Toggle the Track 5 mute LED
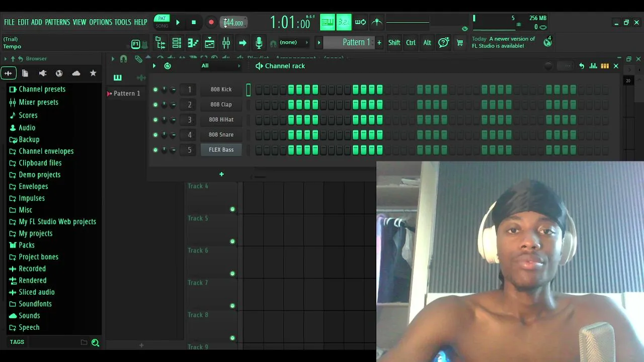The height and width of the screenshot is (362, 644). pos(232,241)
